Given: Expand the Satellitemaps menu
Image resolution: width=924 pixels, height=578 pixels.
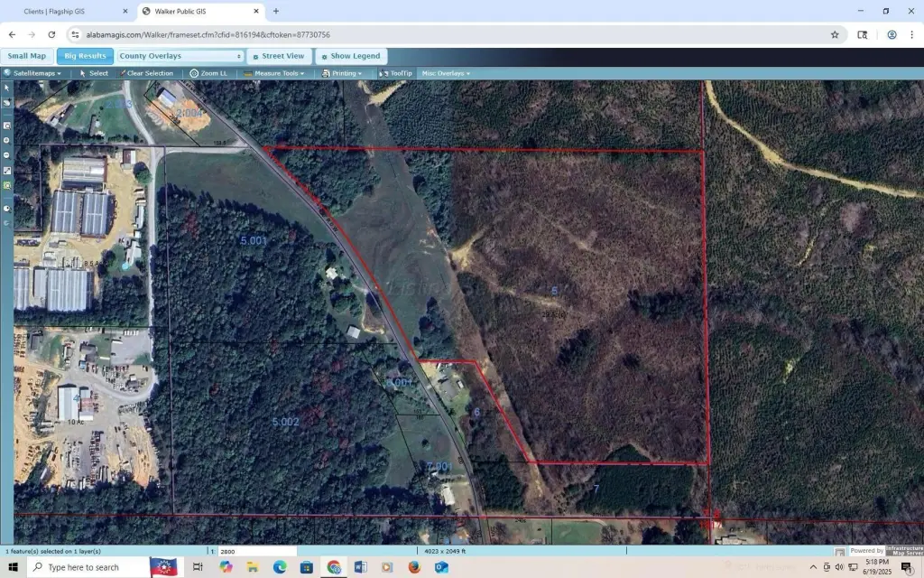Looking at the screenshot, I should pyautogui.click(x=33, y=73).
